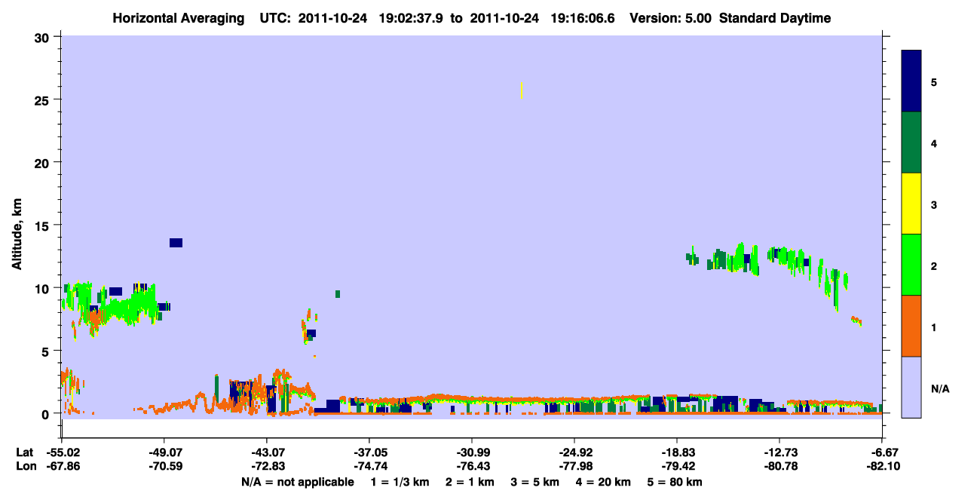Click the bright green colorbar segment labeled 2
This screenshot has width=980, height=503.
911,265
